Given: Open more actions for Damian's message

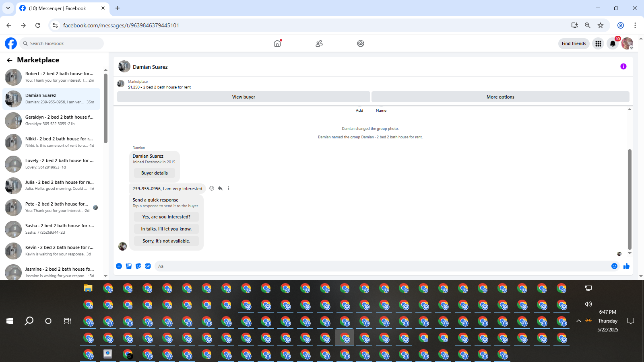Looking at the screenshot, I should 229,188.
